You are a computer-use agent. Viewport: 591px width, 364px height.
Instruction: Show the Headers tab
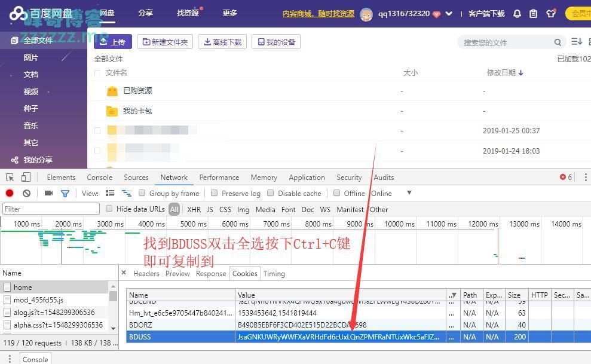146,274
